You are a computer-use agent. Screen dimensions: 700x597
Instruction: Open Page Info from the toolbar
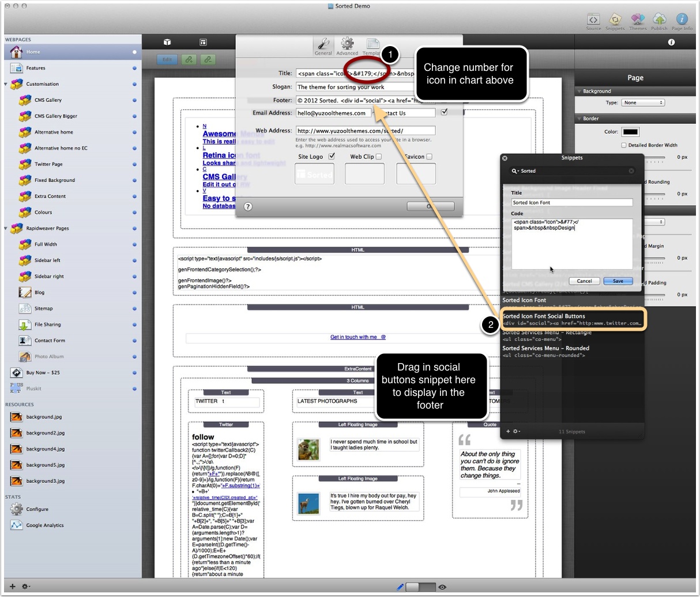tap(682, 20)
